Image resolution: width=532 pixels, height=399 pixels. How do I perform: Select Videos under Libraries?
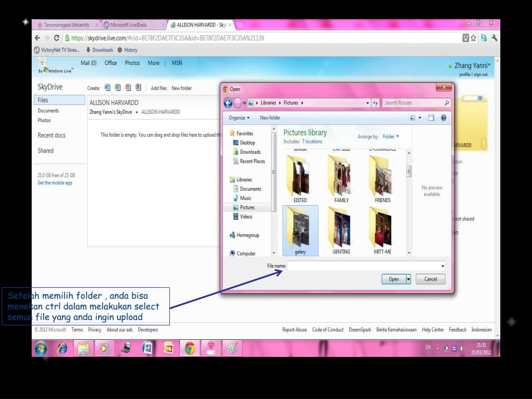click(243, 217)
